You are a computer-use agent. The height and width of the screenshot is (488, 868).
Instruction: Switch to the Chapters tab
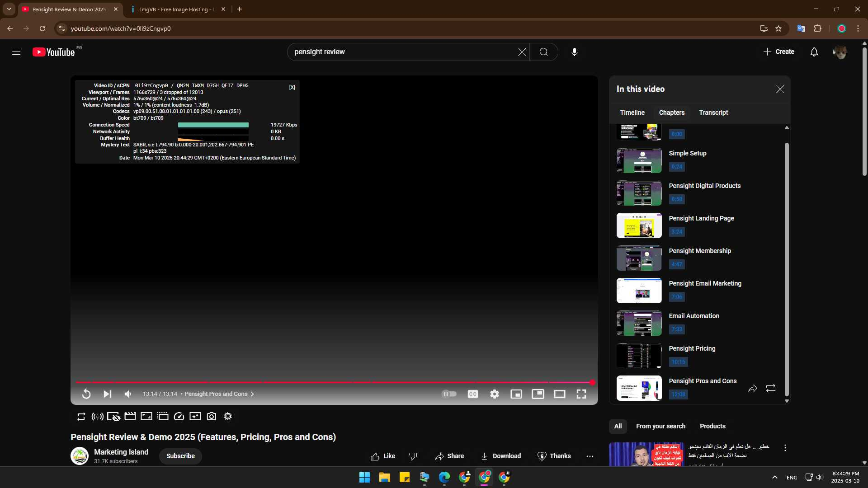point(672,113)
